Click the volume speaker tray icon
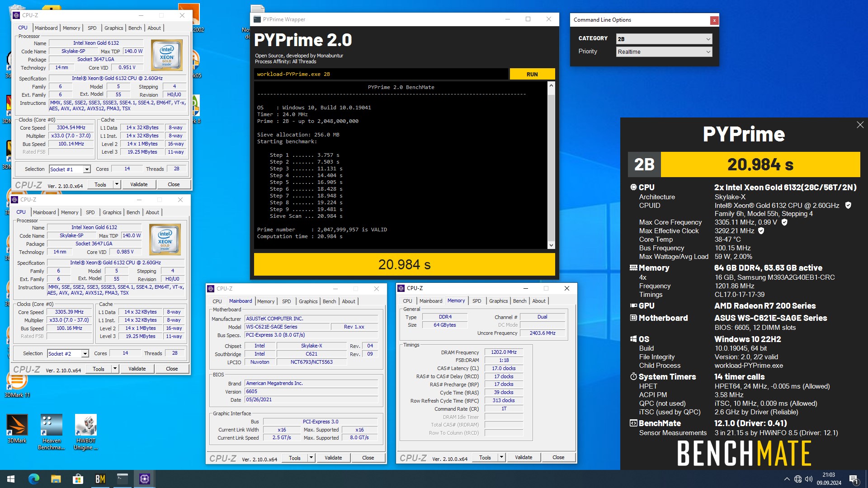868x488 pixels. tap(809, 479)
